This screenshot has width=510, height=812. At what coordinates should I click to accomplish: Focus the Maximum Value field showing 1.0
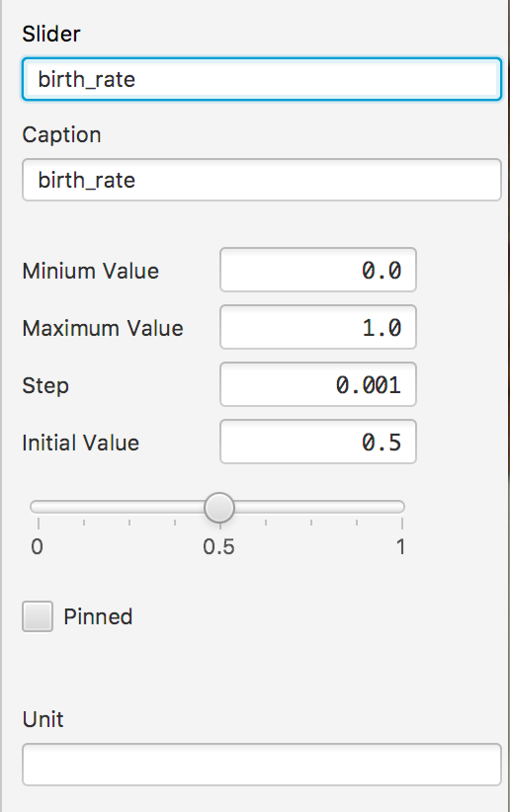(317, 327)
